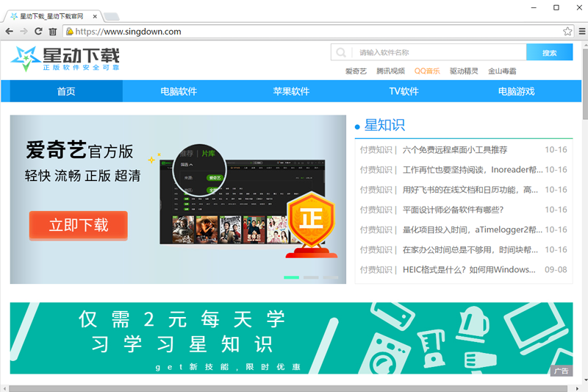Click the address bar URL
588x392 pixels.
click(128, 32)
